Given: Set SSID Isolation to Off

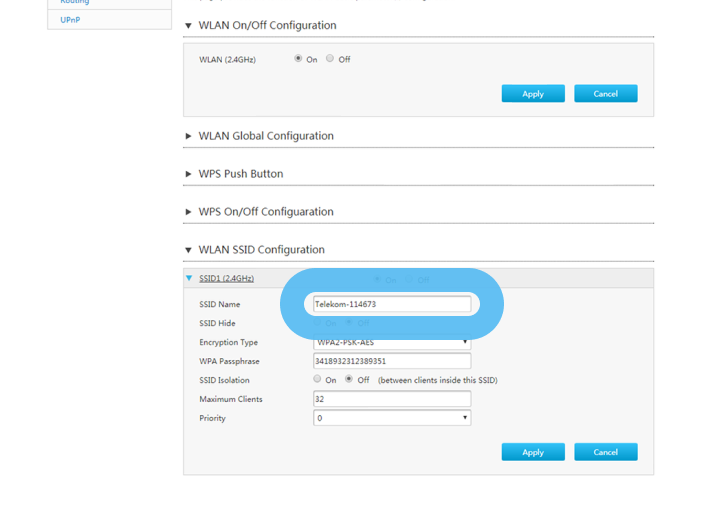Looking at the screenshot, I should click(x=349, y=380).
